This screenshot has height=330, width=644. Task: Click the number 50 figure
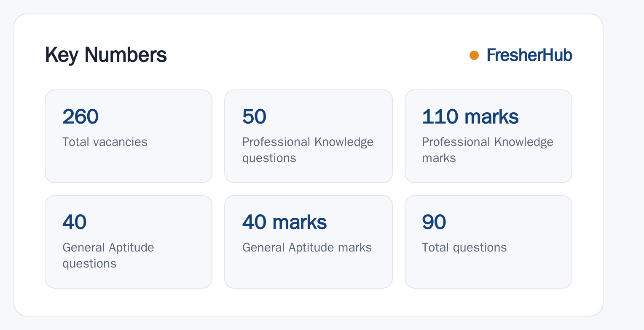point(254,116)
